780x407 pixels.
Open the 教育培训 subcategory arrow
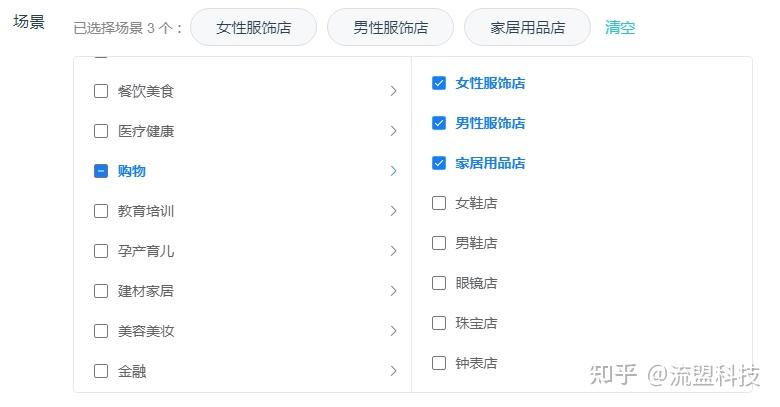pyautogui.click(x=393, y=211)
